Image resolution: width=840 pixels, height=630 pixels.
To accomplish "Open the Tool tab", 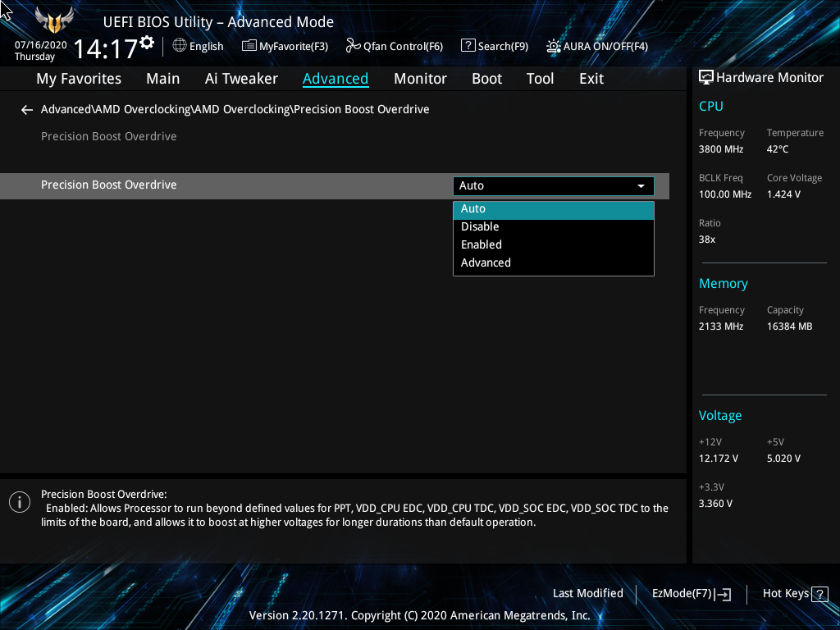I will point(540,79).
